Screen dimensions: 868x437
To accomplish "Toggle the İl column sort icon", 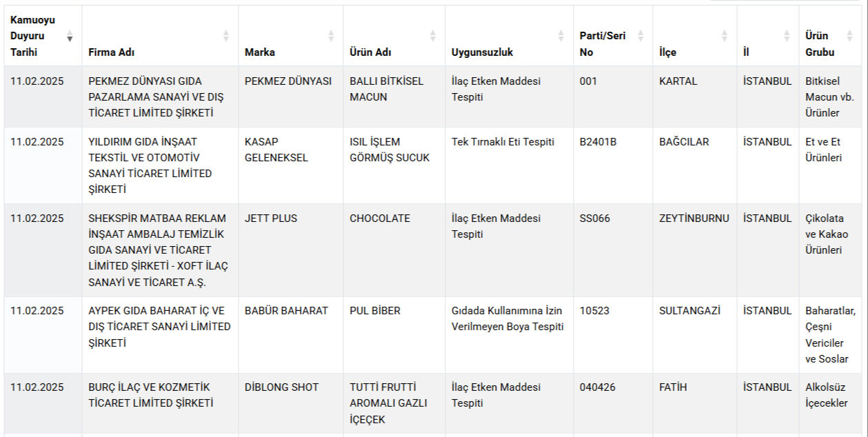I will (x=787, y=36).
